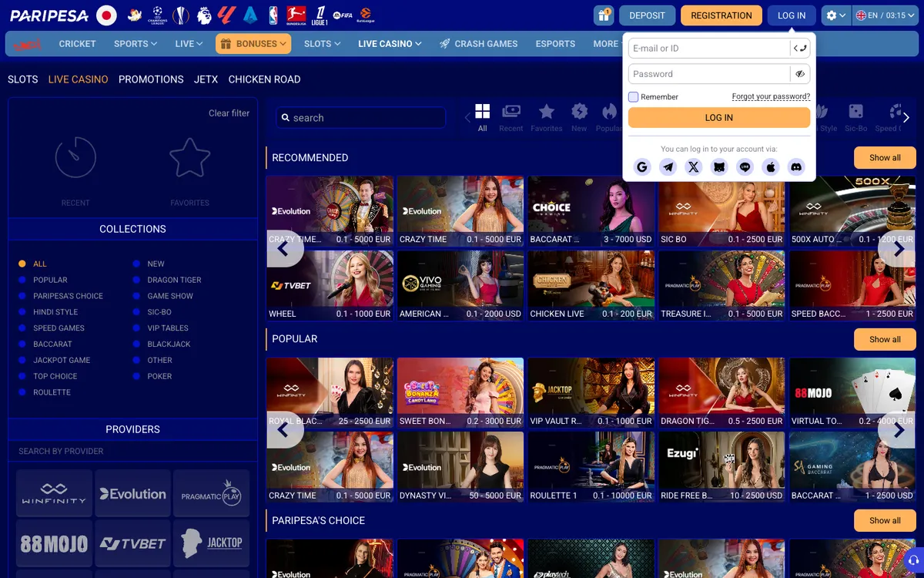Expand the SPORTS dropdown menu

tap(136, 44)
